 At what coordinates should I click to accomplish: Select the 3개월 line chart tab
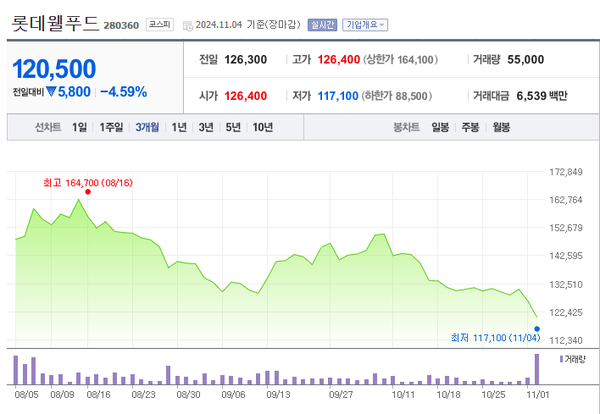pos(147,127)
